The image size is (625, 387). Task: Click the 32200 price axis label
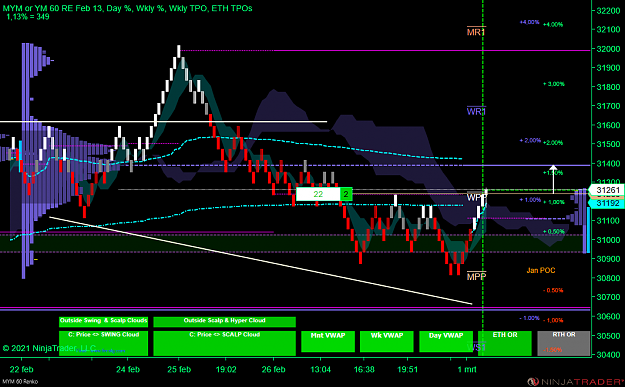(x=608, y=11)
